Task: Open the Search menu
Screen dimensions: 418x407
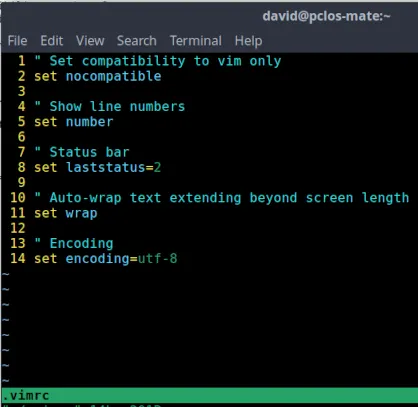Action: pyautogui.click(x=137, y=41)
